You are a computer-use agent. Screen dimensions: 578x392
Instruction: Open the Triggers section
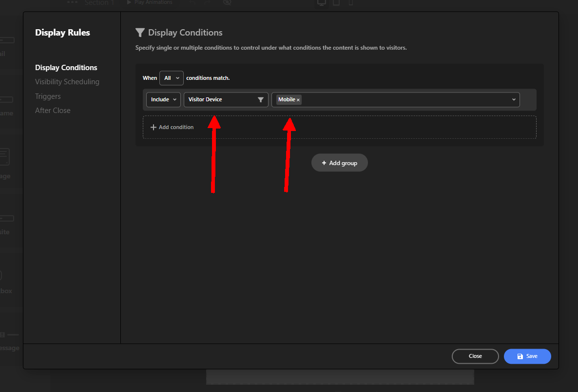[x=48, y=96]
